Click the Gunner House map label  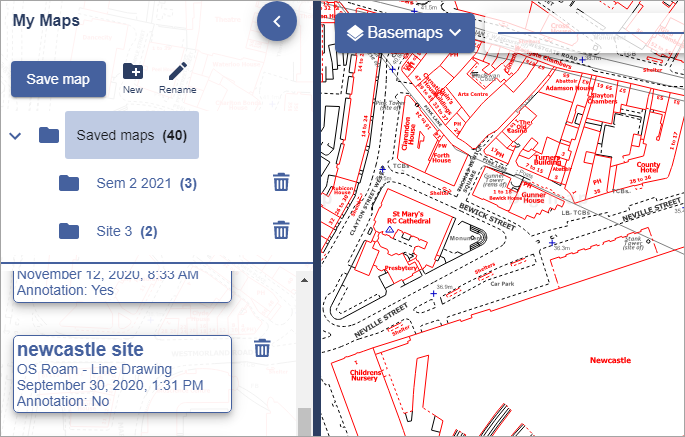[533, 198]
